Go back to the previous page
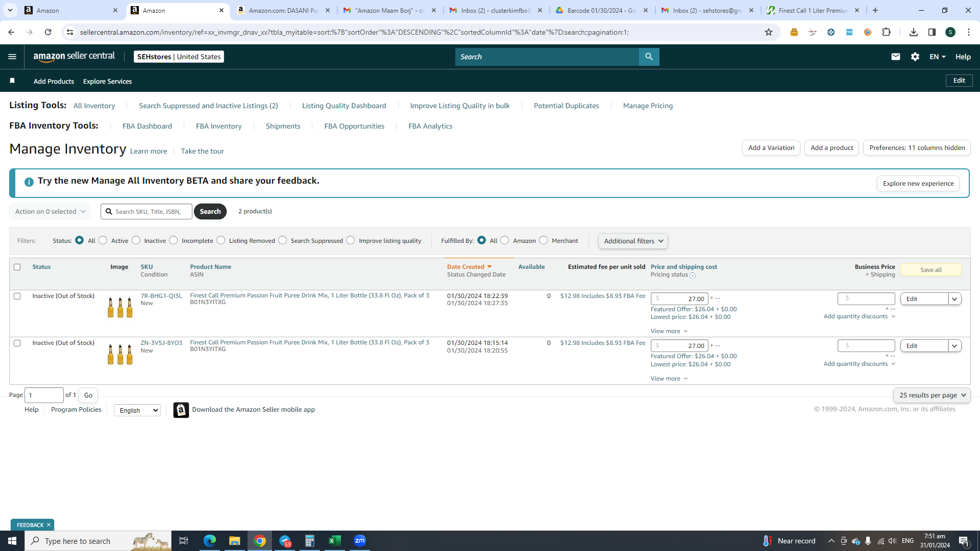 [x=11, y=32]
